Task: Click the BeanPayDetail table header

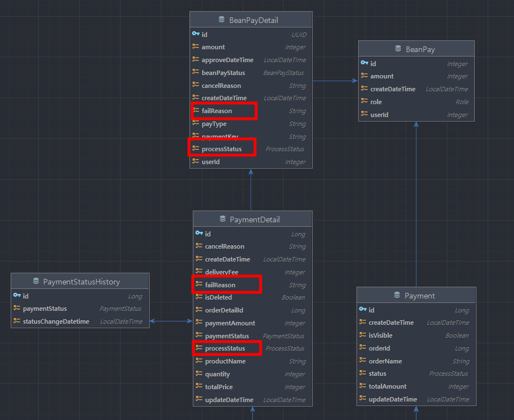Action: [253, 20]
